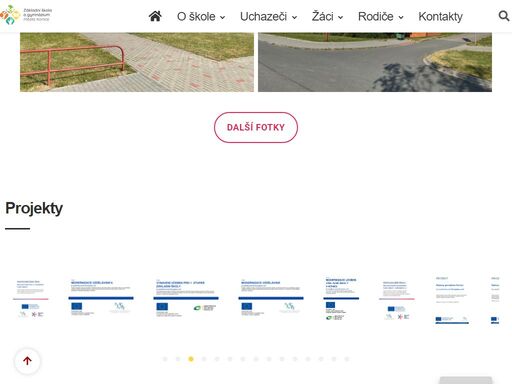This screenshot has width=512, height=384.
Task: Click the school logo in the header
Action: (26, 15)
